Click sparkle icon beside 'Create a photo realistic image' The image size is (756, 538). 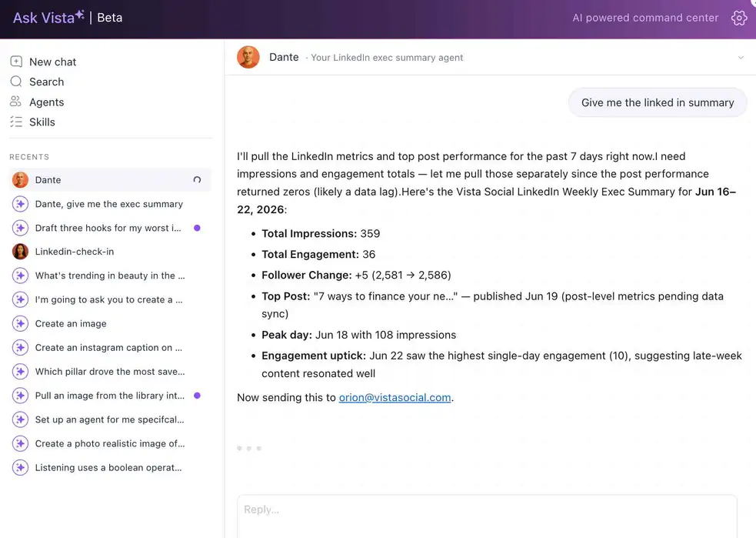pyautogui.click(x=20, y=443)
